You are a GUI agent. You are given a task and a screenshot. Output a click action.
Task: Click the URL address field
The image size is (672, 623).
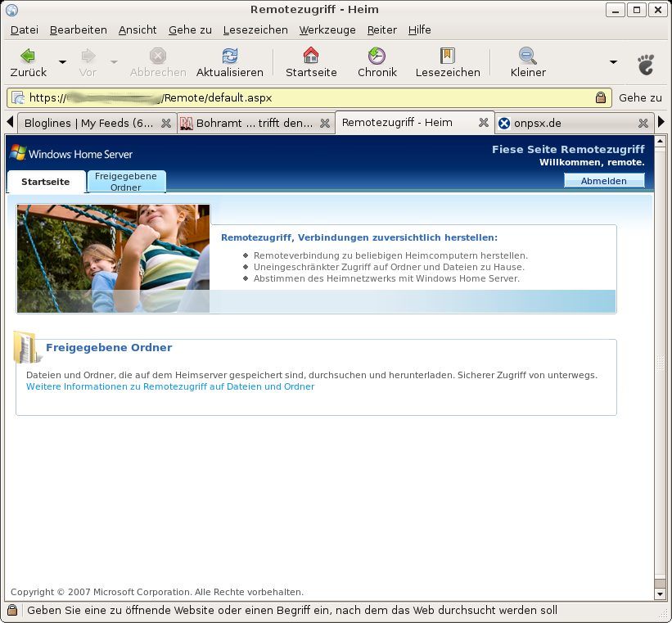[311, 98]
